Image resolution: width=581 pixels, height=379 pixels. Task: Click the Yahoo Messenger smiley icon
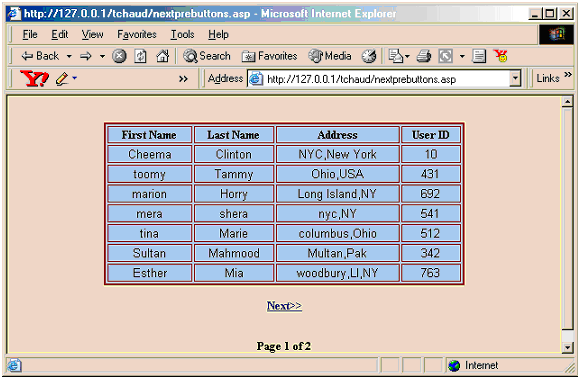(501, 56)
